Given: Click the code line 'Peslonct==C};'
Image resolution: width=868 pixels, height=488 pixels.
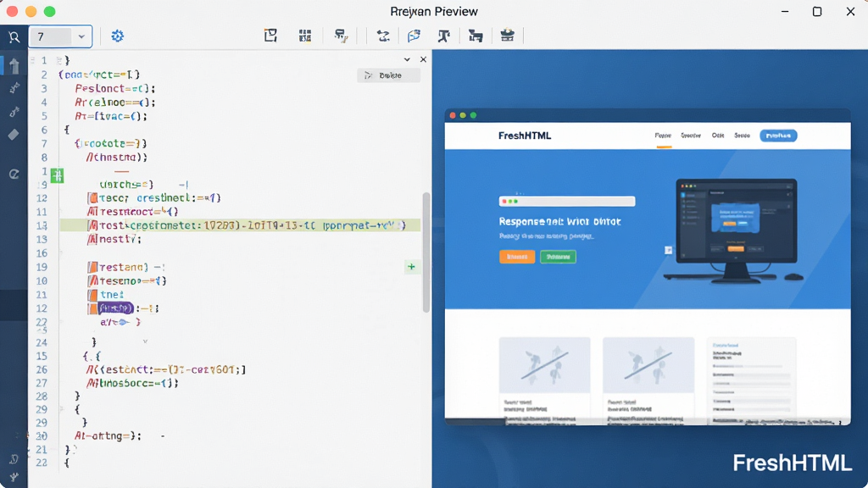Looking at the screenshot, I should [115, 88].
